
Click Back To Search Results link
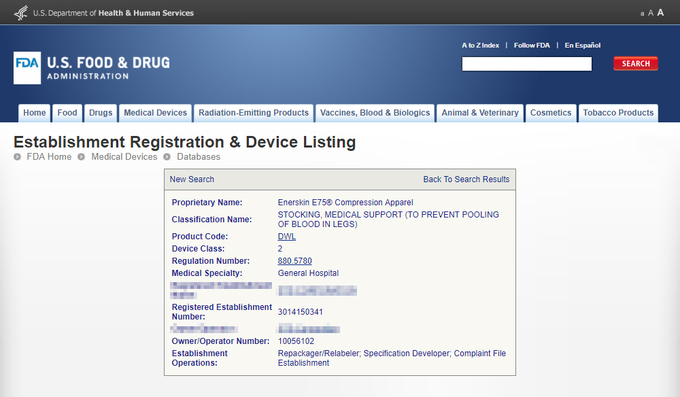[466, 179]
